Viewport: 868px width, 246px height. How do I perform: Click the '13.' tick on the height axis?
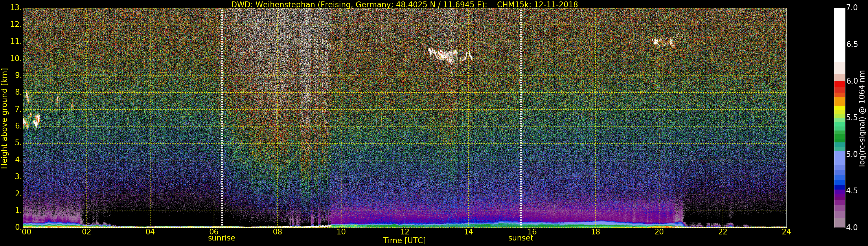pyautogui.click(x=16, y=8)
